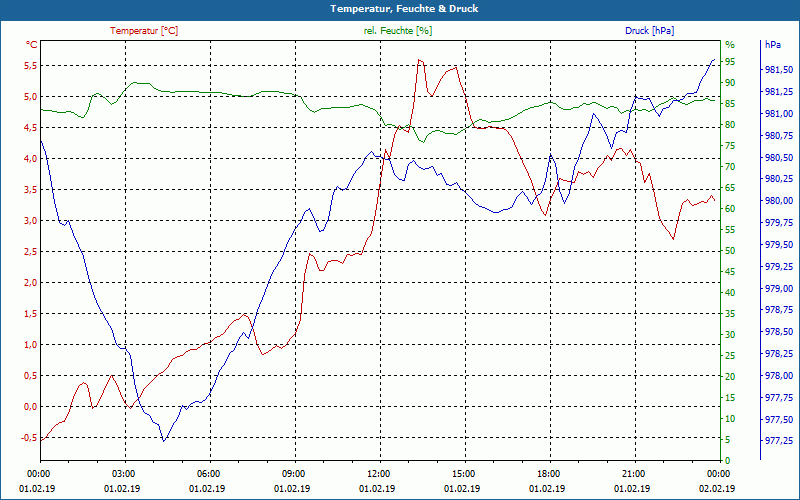Click the 'hPa' unit atop the pressure axis
The width and height of the screenshot is (800, 500).
coord(772,44)
